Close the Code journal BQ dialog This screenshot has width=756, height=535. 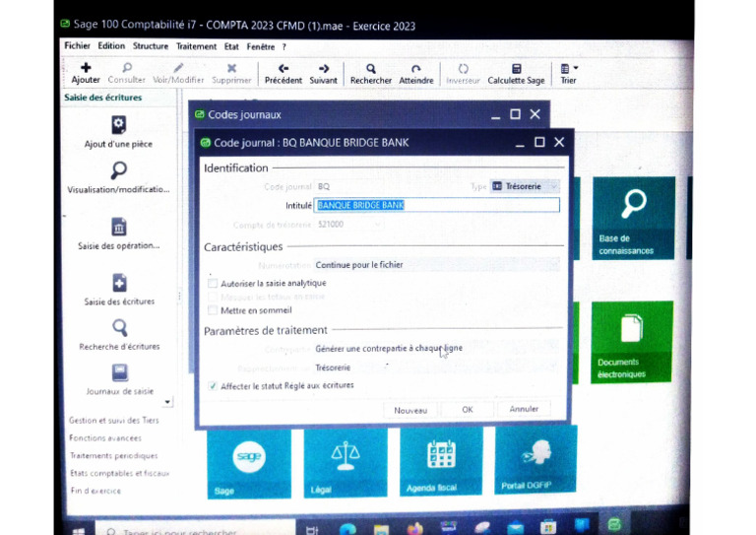(559, 142)
